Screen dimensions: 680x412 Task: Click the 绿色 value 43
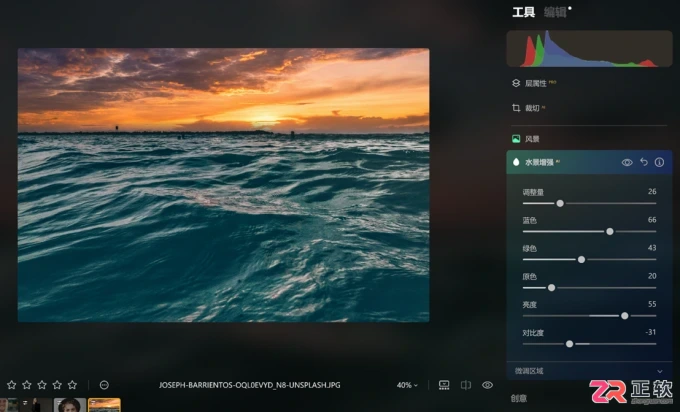652,248
